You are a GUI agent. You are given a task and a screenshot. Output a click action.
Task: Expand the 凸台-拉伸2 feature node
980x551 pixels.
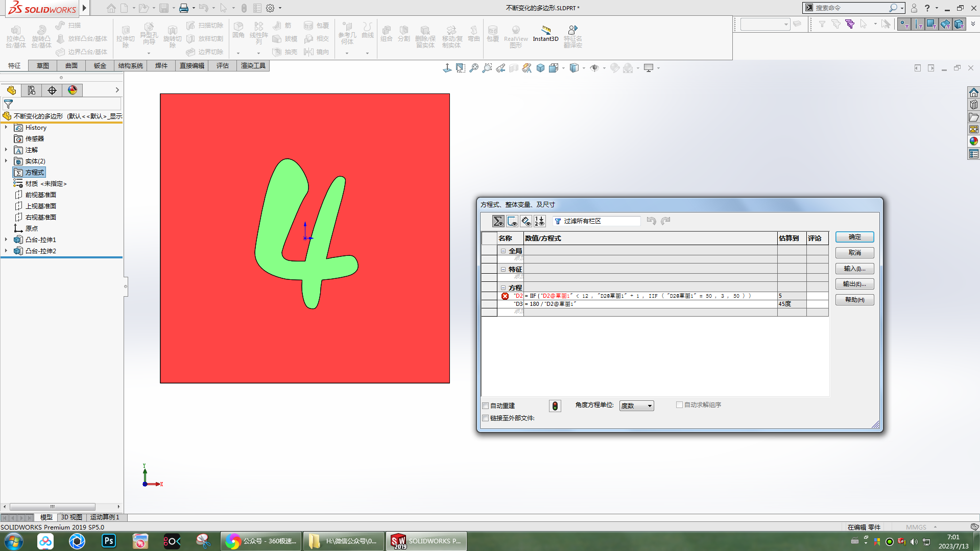[x=6, y=251]
